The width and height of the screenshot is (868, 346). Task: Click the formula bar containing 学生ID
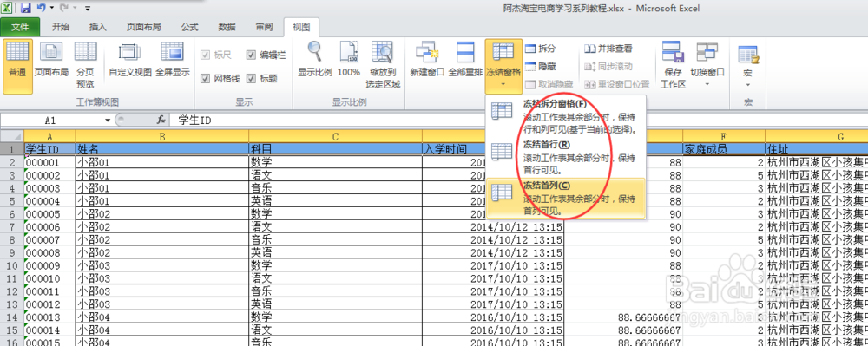[x=520, y=120]
